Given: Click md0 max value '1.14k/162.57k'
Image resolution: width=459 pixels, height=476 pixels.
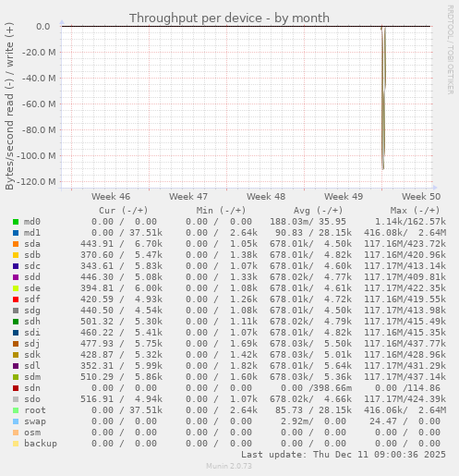Looking at the screenshot, I should point(410,222).
